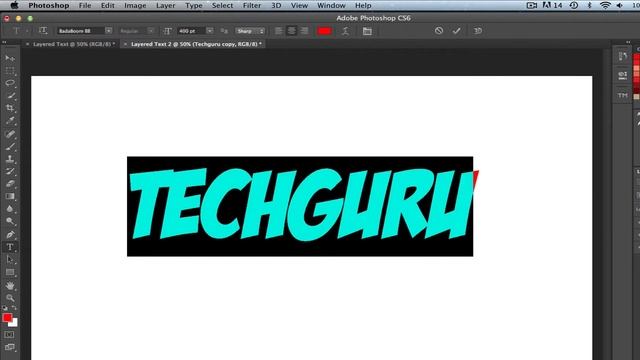Click the font size field showing 400 pt
The height and width of the screenshot is (360, 640).
pos(191,31)
